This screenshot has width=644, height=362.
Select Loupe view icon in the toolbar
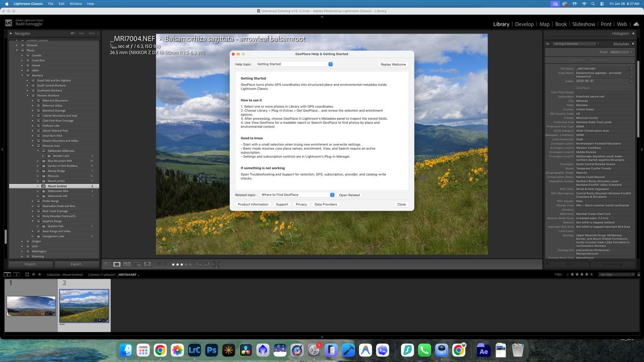tap(117, 264)
